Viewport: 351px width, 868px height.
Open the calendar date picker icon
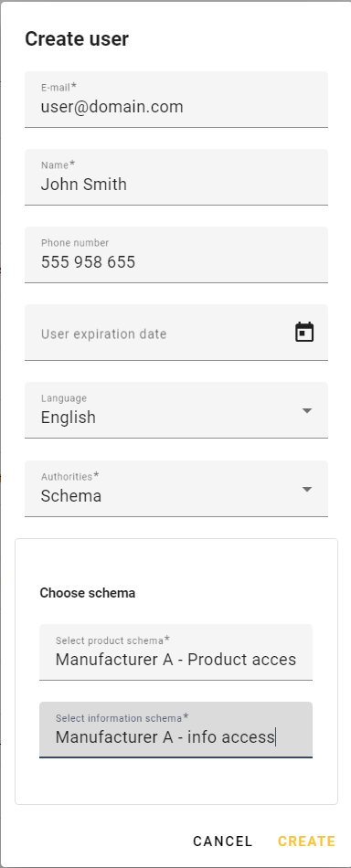[x=304, y=333]
